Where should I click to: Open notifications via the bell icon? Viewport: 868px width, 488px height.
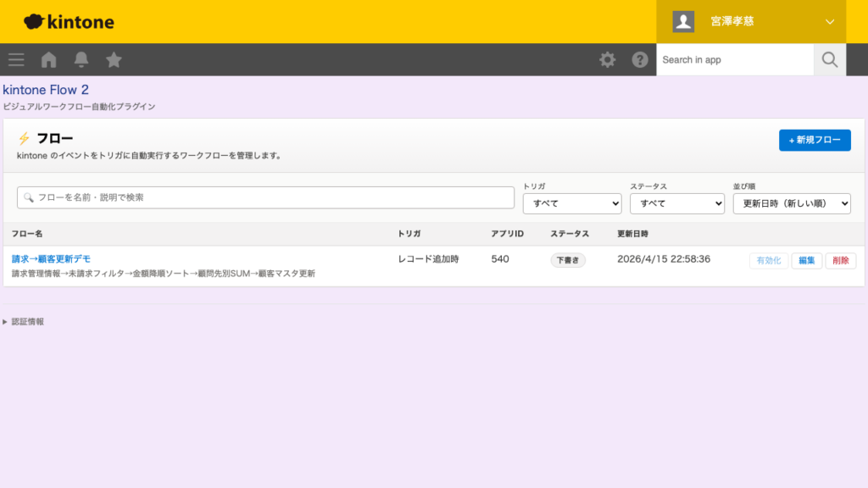pos(81,59)
